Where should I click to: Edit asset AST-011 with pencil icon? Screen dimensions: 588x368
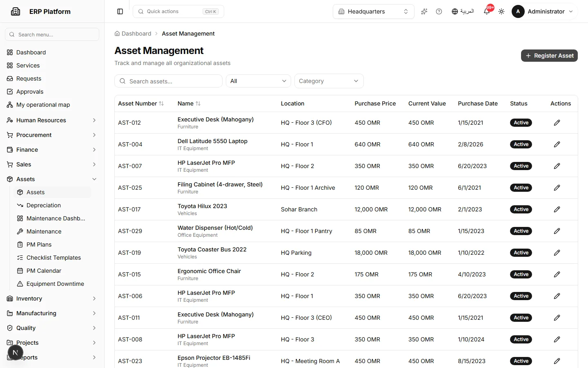tap(557, 318)
